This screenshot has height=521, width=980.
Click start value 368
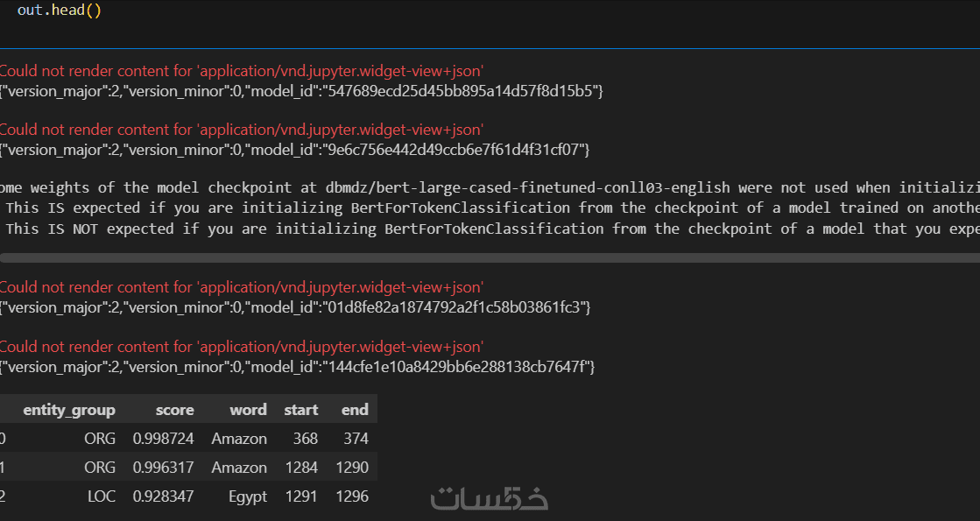click(306, 439)
